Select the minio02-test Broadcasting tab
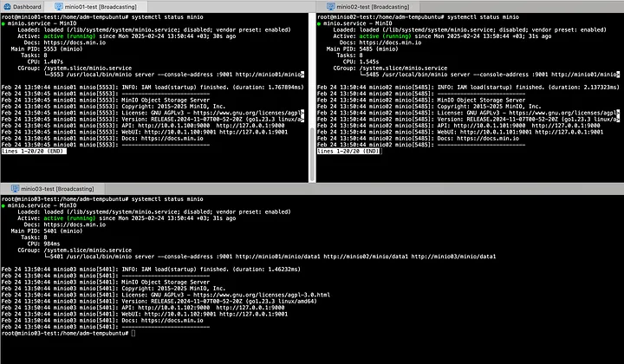Image resolution: width=624 pixels, height=364 pixels. pos(367,6)
